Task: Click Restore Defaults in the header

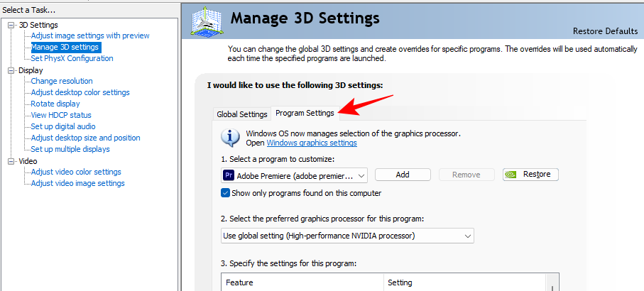Action: [604, 31]
